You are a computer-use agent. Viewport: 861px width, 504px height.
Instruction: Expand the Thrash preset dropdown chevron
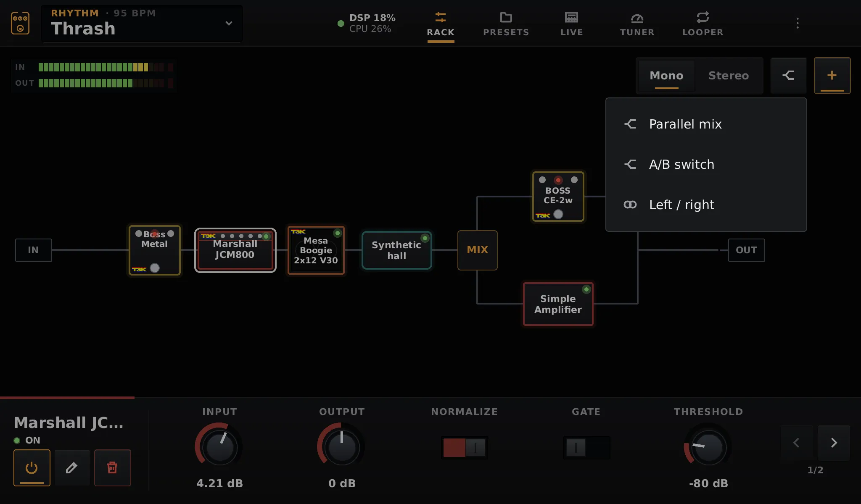(229, 23)
